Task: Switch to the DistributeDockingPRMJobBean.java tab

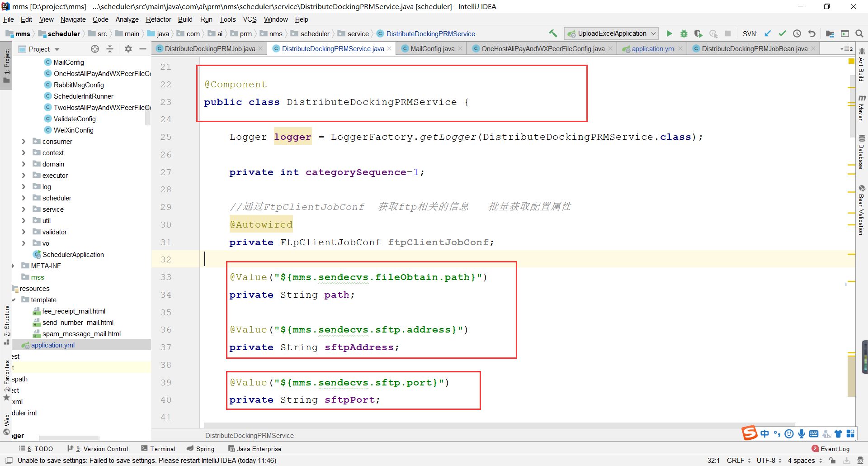Action: (x=754, y=49)
